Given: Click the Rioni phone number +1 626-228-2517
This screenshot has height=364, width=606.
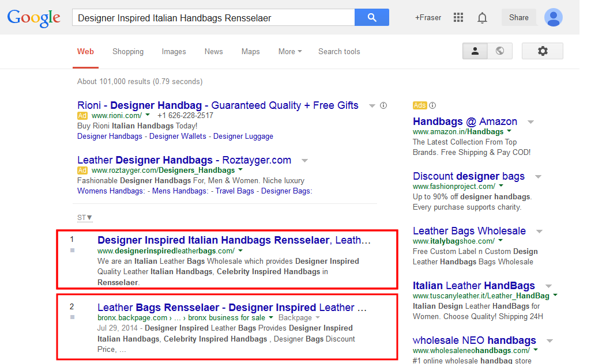Looking at the screenshot, I should click(185, 115).
